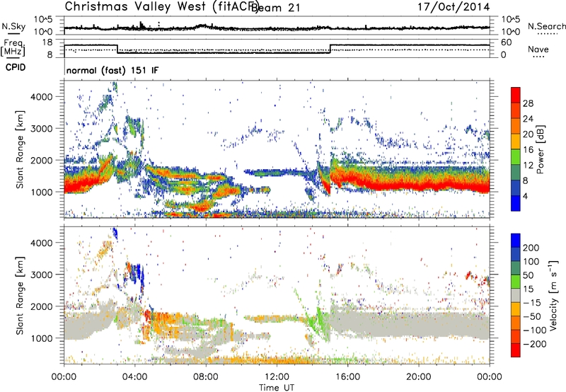566x392 pixels.
Task: Click the '4000' tick in velocity panel
Action: click(x=42, y=243)
